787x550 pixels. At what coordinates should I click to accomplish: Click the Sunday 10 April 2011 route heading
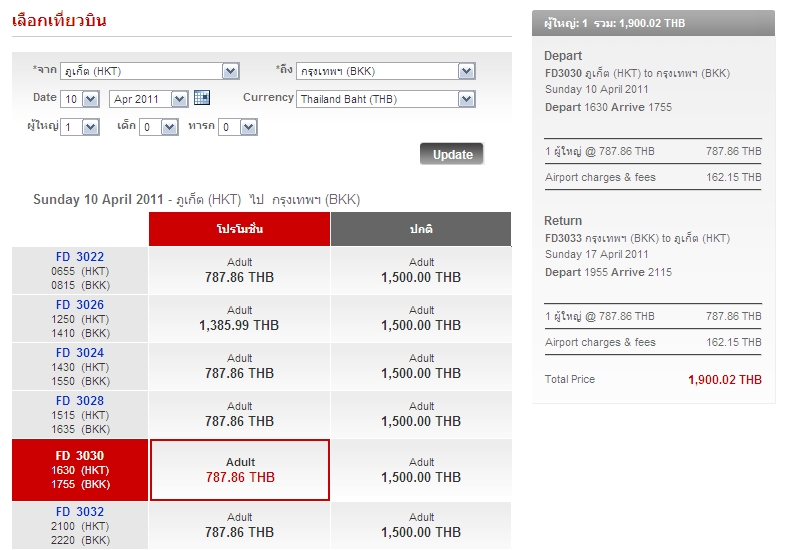coord(196,200)
